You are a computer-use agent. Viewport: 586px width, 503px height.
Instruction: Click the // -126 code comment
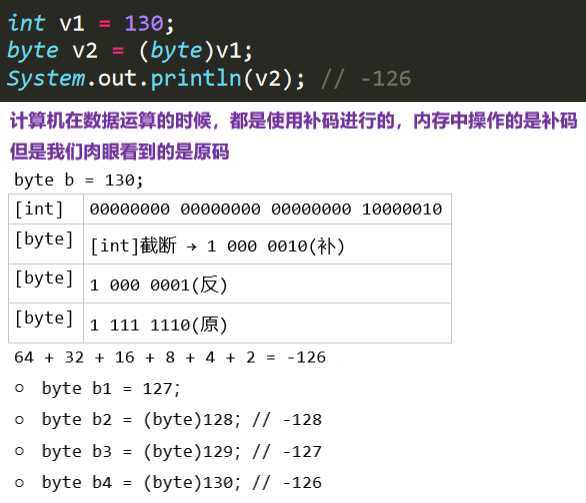point(366,79)
